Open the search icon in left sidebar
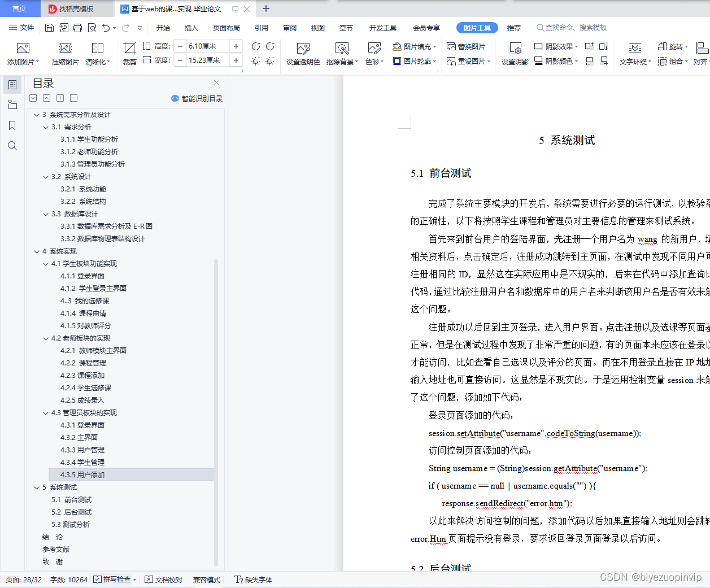 tap(12, 146)
